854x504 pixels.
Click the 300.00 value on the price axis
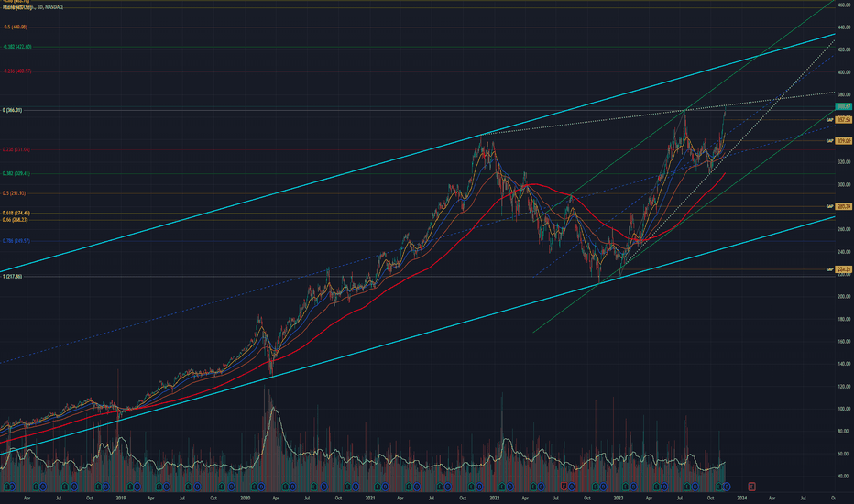pos(844,185)
